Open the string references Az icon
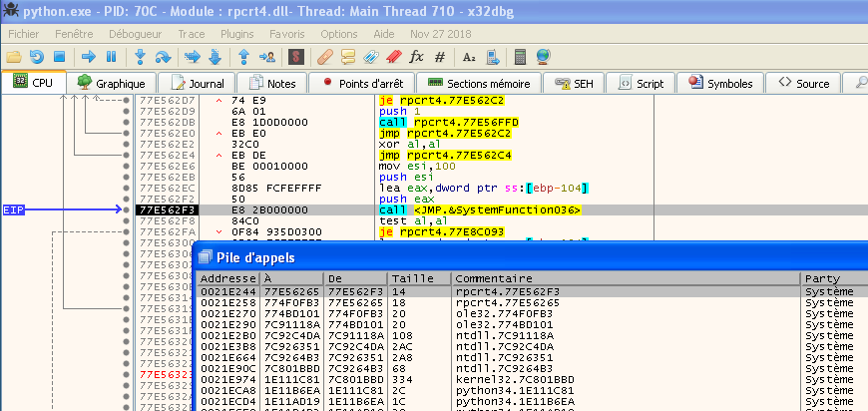868x411 pixels. [469, 57]
